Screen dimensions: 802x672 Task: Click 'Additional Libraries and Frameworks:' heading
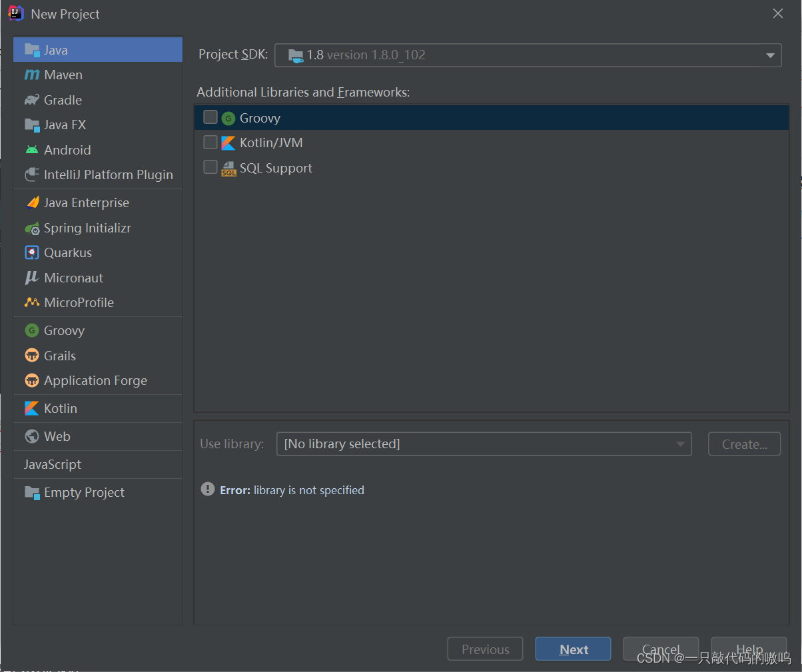pyautogui.click(x=303, y=92)
